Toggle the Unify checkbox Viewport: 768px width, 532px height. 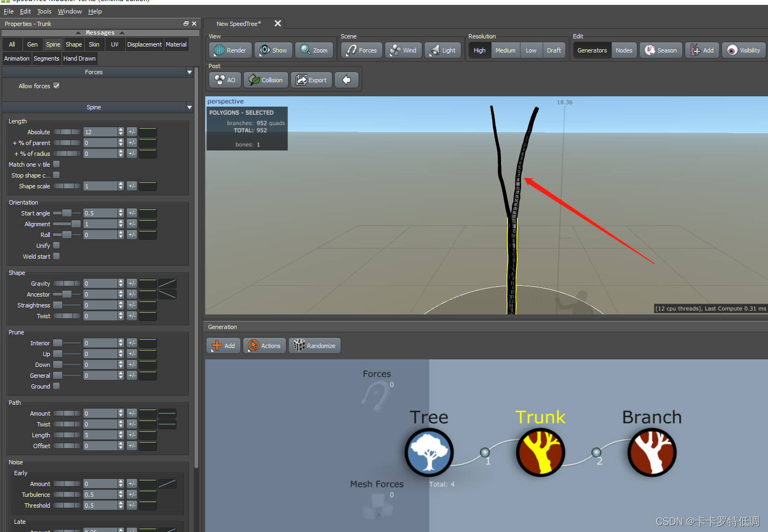click(56, 245)
